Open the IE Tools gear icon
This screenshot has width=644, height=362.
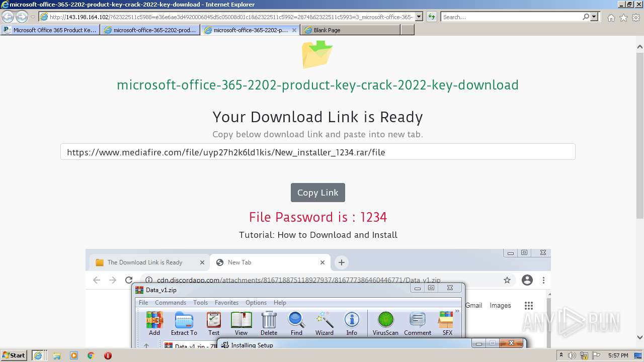click(636, 18)
